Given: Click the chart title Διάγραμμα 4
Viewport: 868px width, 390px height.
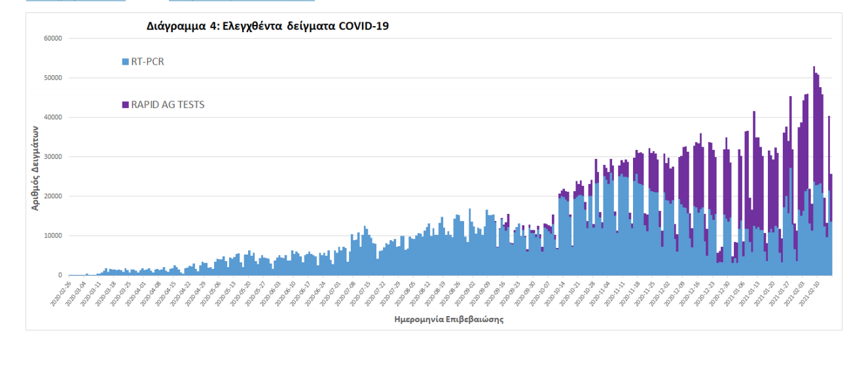Looking at the screenshot, I should [x=268, y=27].
